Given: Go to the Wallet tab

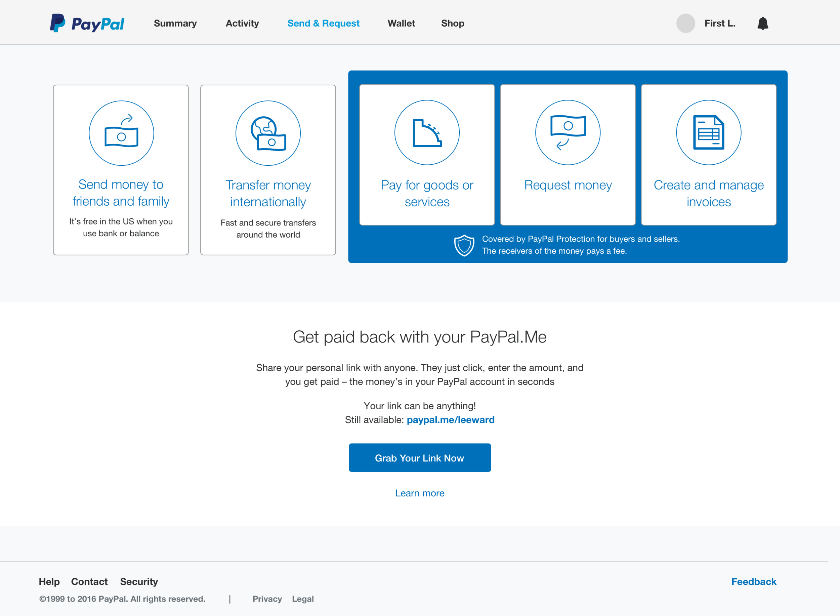Looking at the screenshot, I should coord(401,23).
